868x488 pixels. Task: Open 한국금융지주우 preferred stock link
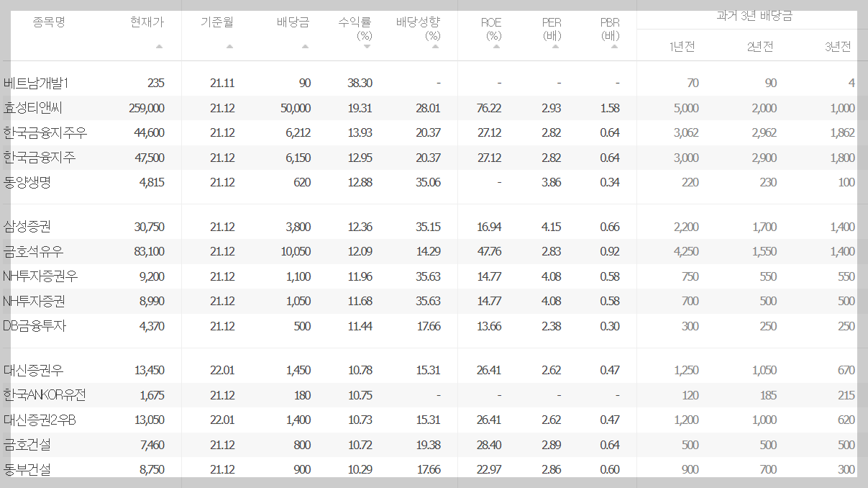pyautogui.click(x=45, y=133)
